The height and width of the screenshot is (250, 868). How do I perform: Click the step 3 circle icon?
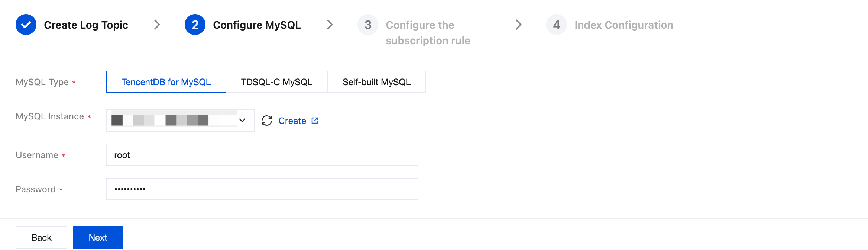pyautogui.click(x=368, y=25)
